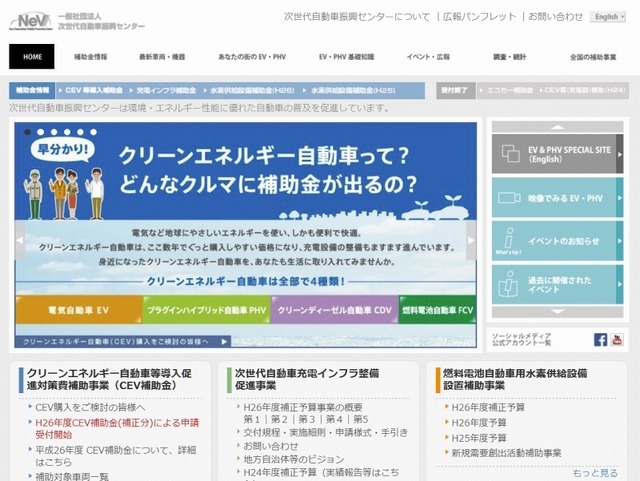Click the orange 電気自動車 EV button
Viewport: 640px width, 481px height.
[x=79, y=310]
